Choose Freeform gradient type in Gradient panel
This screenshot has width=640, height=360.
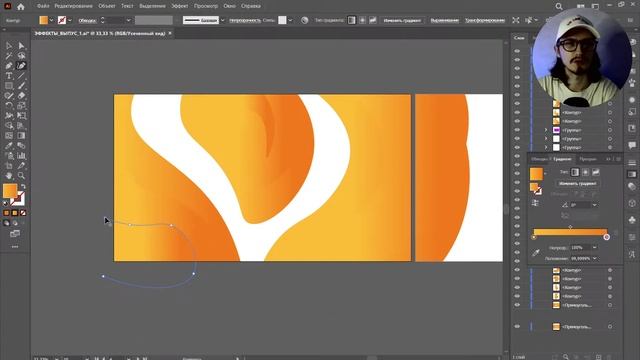[596, 172]
